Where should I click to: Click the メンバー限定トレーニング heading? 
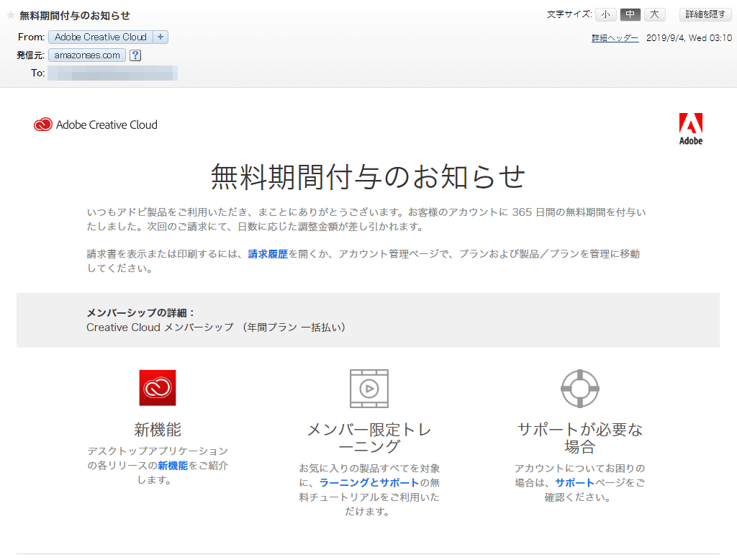[369, 438]
